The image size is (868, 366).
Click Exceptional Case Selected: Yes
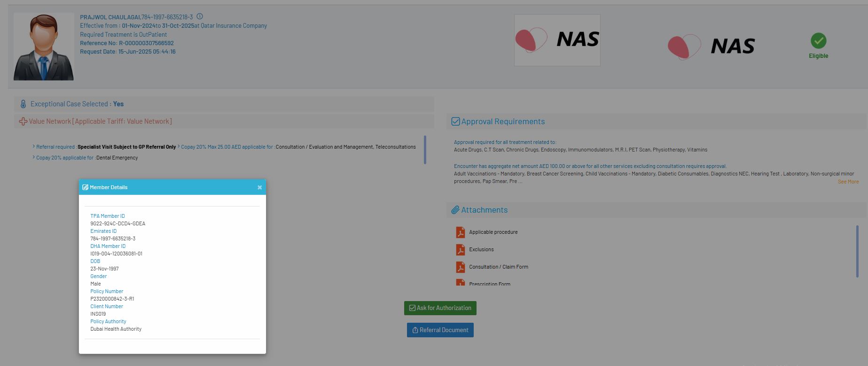point(77,104)
